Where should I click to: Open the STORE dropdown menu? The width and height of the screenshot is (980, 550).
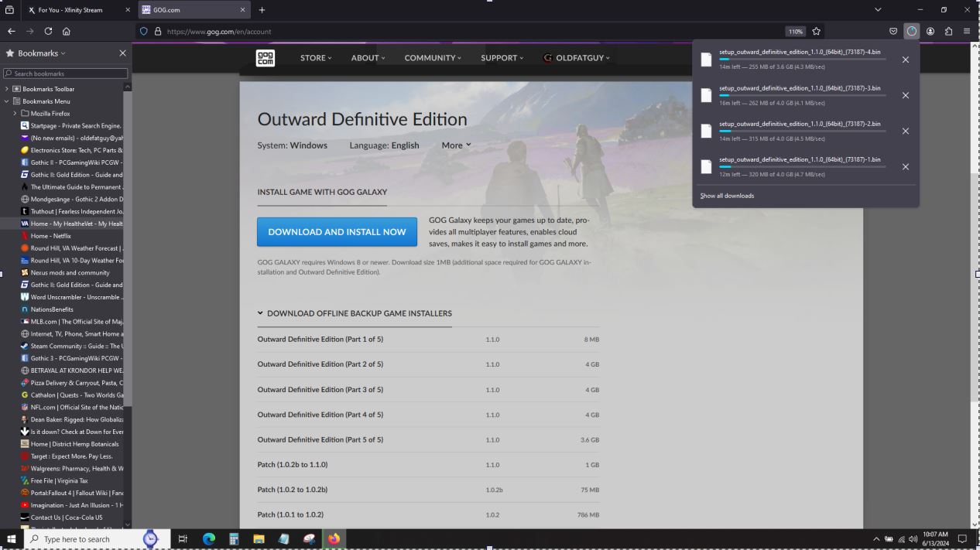(x=316, y=58)
